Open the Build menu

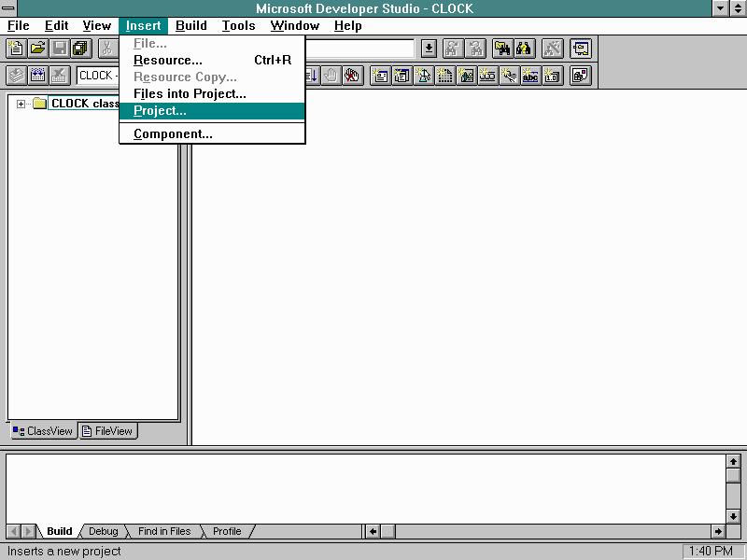coord(190,25)
